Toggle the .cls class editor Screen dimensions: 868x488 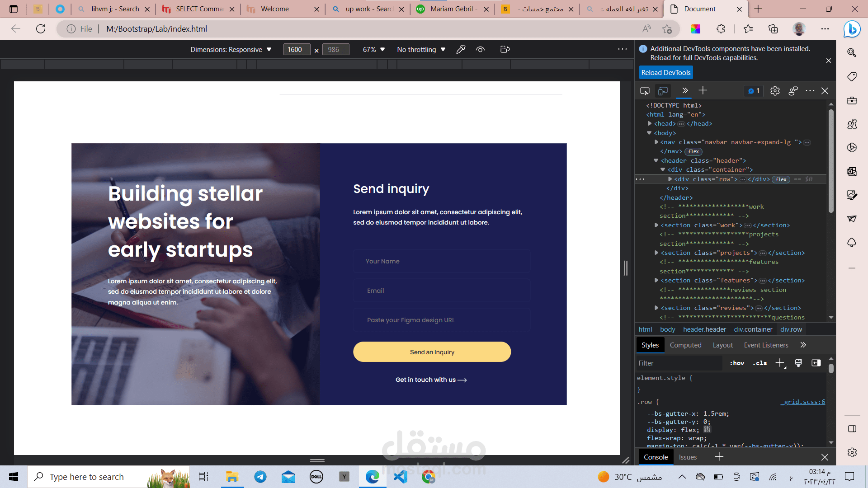click(x=759, y=363)
